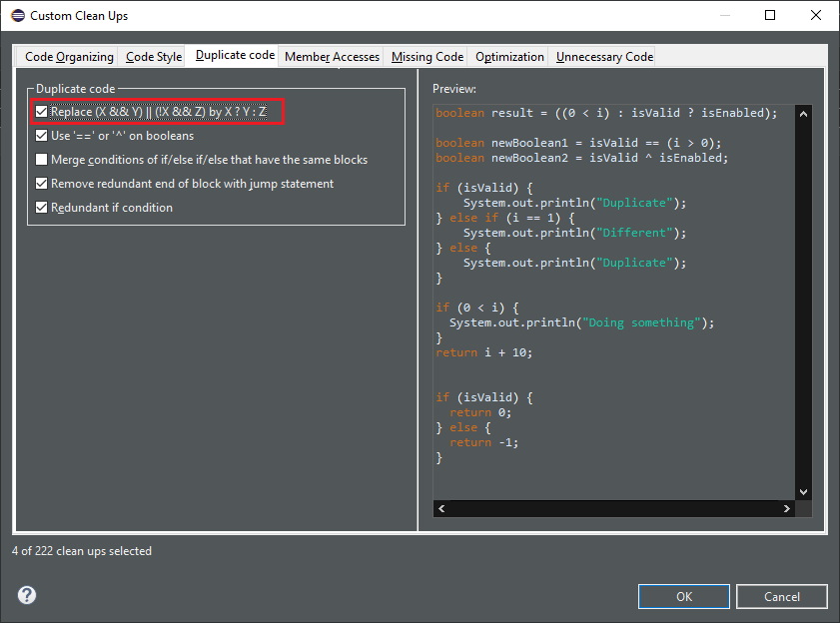Toggle Remove redundant end of block checkbox

coord(41,184)
